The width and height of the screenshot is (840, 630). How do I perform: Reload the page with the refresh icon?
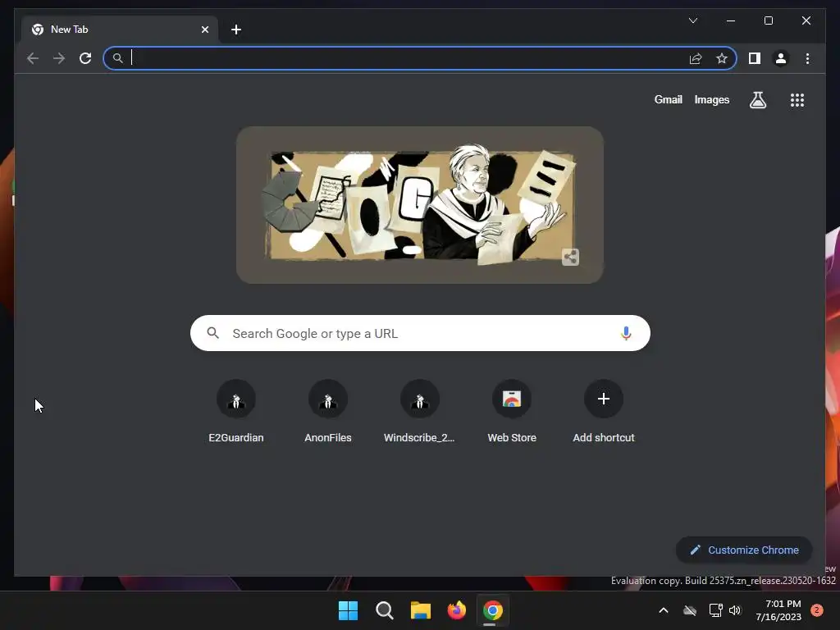pos(85,58)
